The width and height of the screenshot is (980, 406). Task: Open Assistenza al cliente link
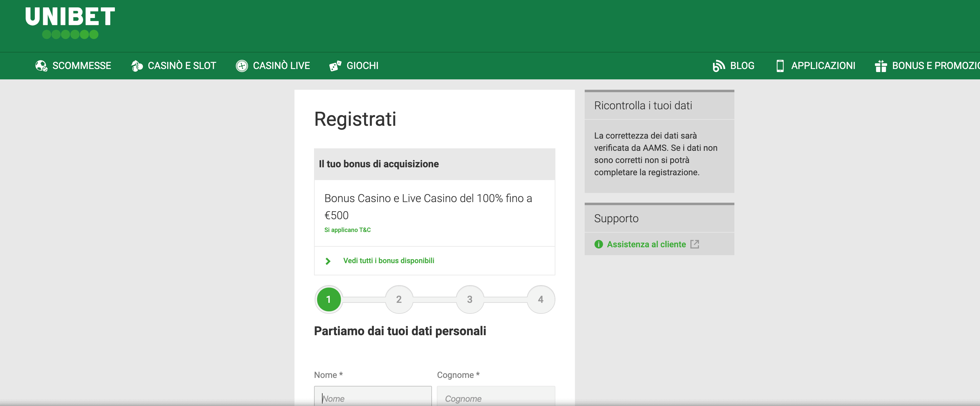646,244
